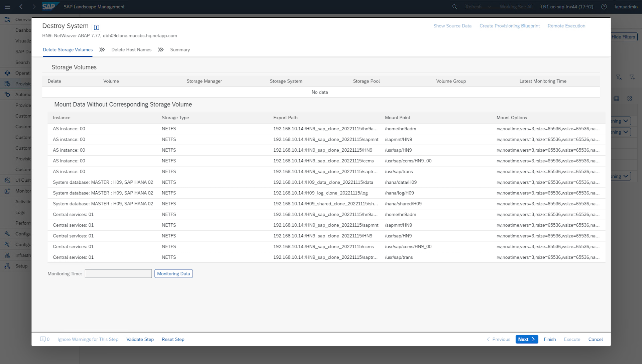642x364 pixels.
Task: Click the Setup sidebar icon
Action: tap(7, 266)
